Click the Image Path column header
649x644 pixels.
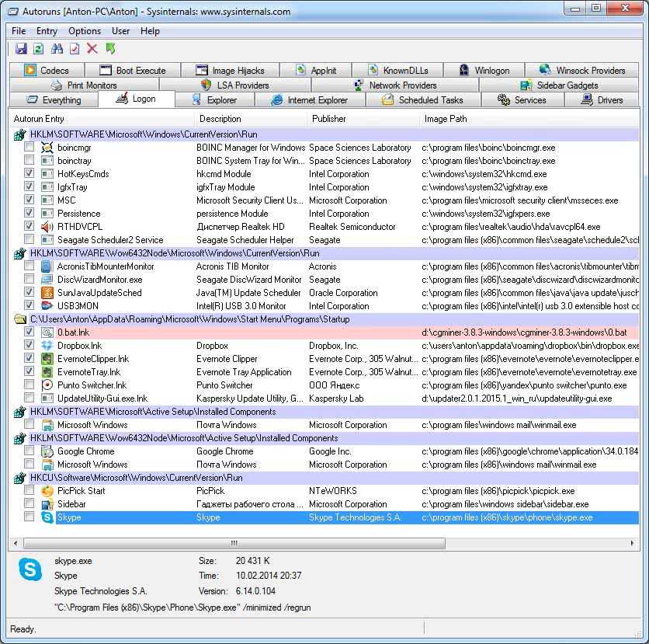pos(445,119)
